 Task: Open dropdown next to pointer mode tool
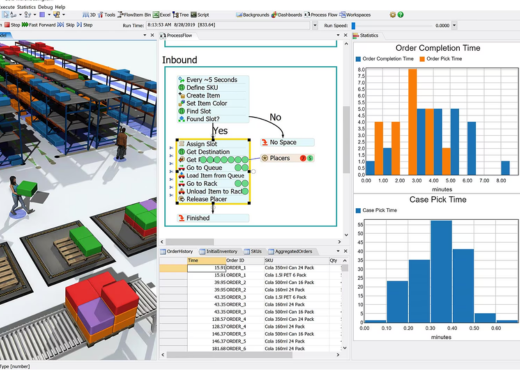(20, 15)
